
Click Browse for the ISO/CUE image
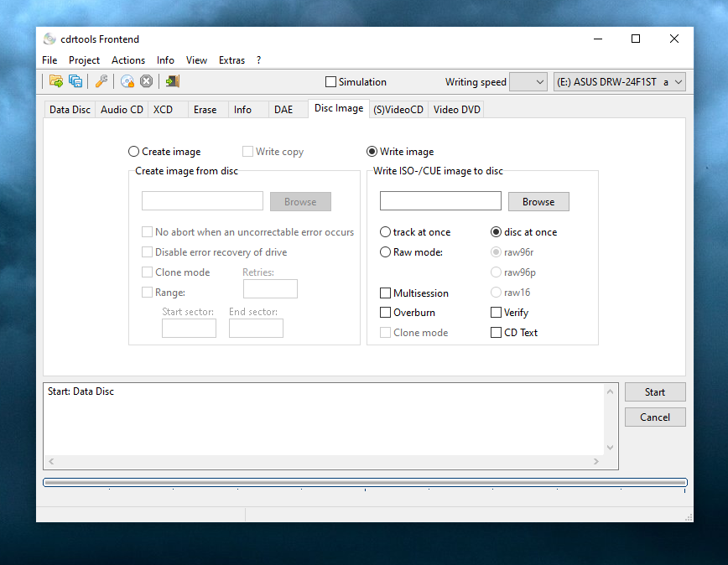[538, 202]
